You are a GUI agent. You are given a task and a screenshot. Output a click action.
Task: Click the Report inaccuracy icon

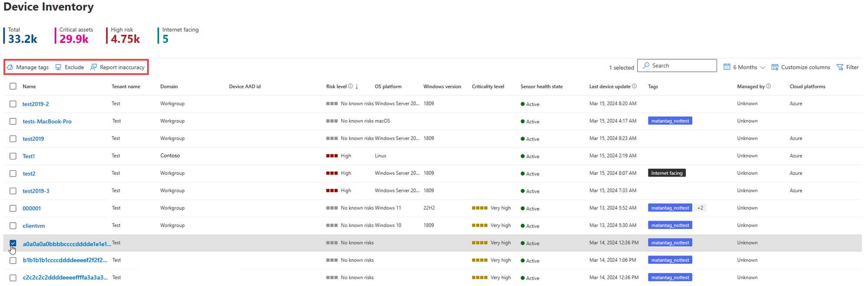click(x=93, y=67)
